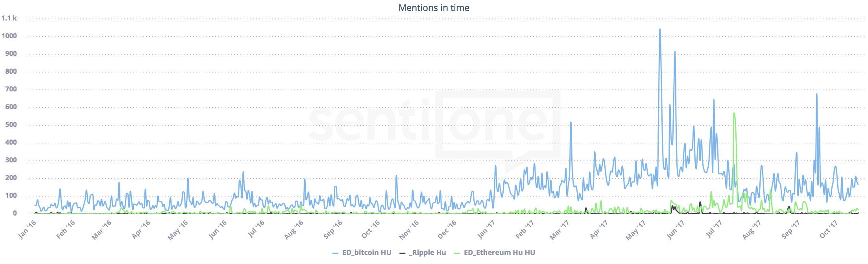Screen dimensions: 868x264
Task: Select the Jun '17 x-axis label
Action: pos(676,229)
